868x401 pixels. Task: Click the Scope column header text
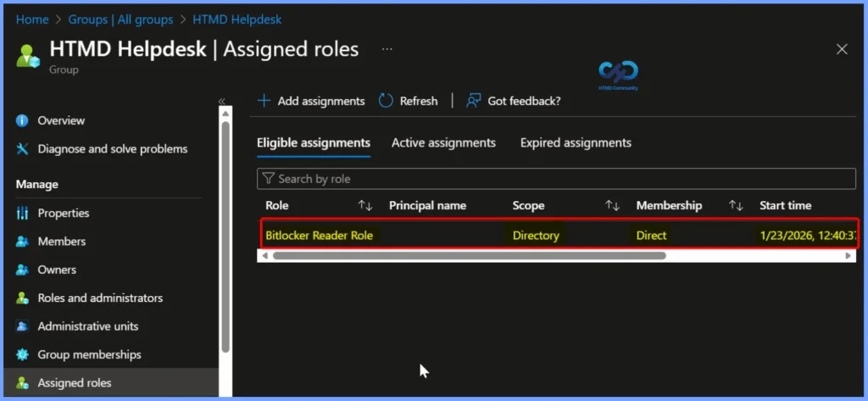(529, 205)
